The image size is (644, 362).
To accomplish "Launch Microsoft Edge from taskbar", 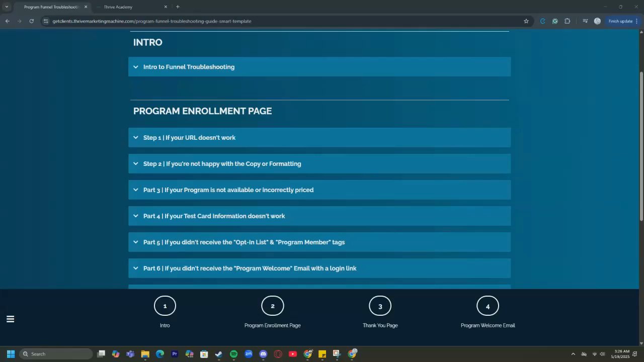I will click(160, 354).
